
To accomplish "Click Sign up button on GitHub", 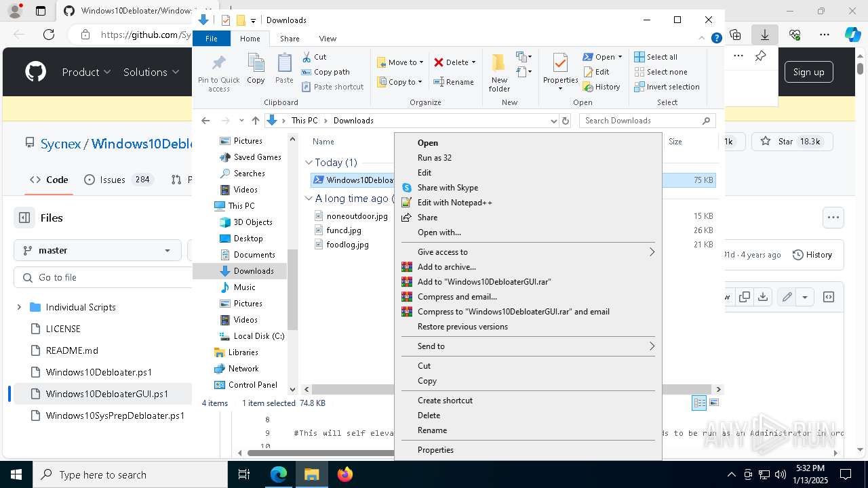I will pyautogui.click(x=809, y=72).
